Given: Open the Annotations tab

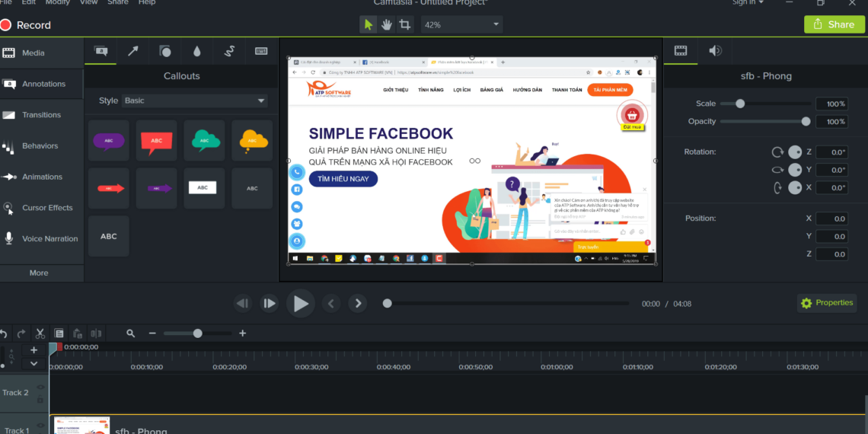Looking at the screenshot, I should click(42, 85).
